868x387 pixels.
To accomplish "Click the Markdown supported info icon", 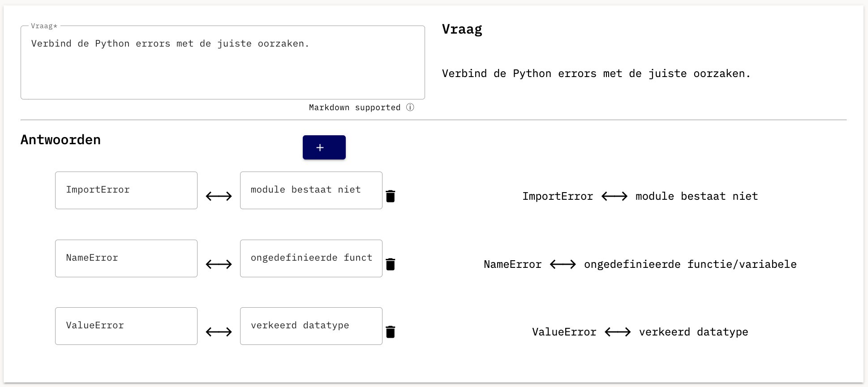I will [x=410, y=107].
